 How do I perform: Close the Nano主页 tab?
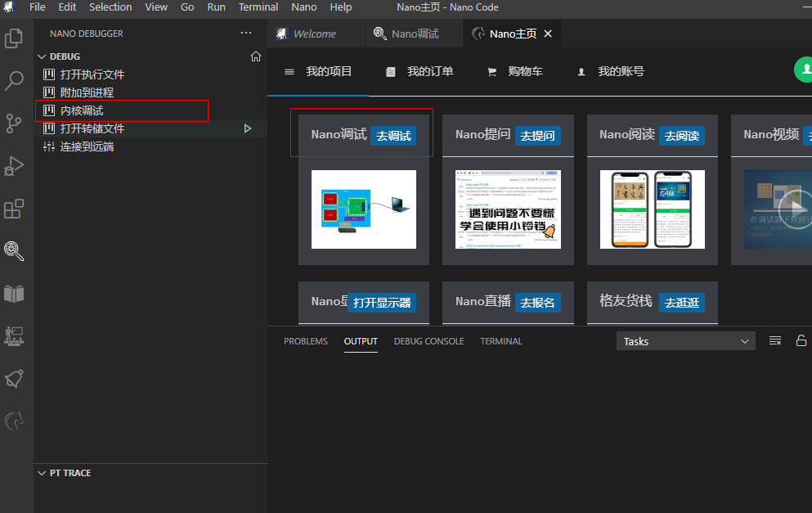548,34
